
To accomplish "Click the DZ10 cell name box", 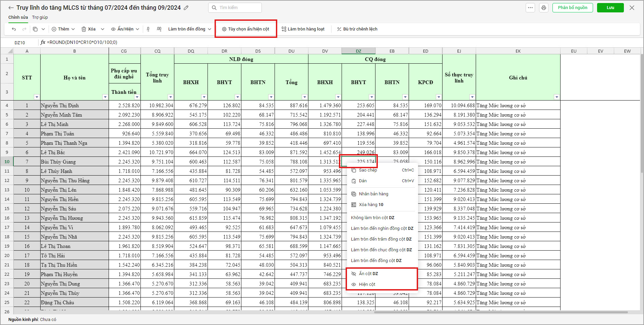I will click(x=20, y=43).
